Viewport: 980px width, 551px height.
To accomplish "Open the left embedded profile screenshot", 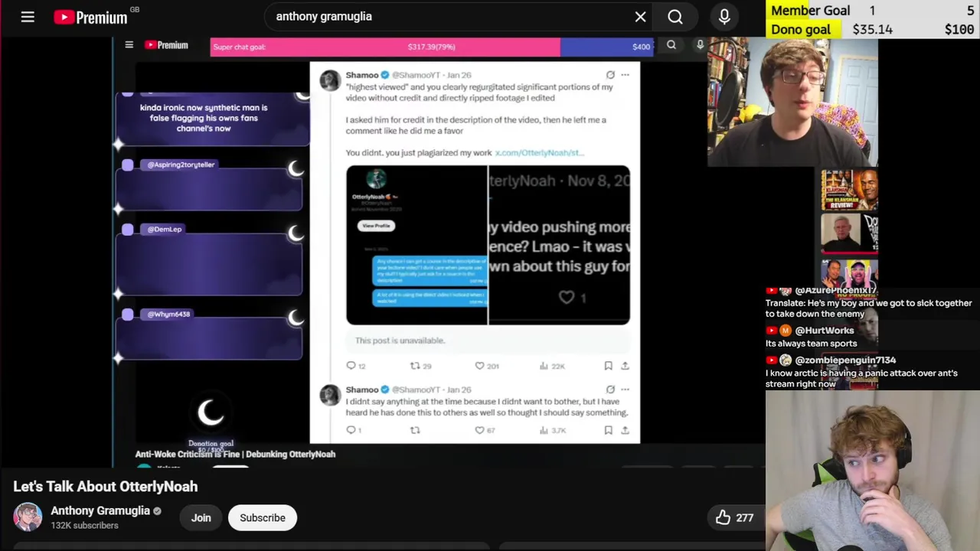I will coord(416,245).
